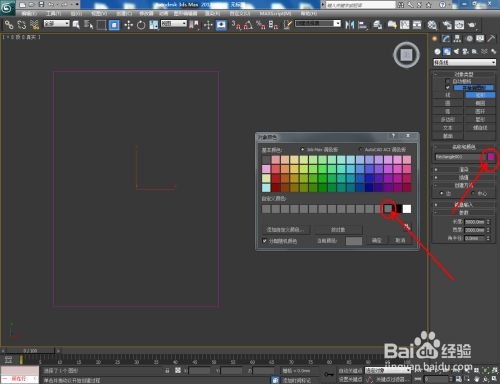Open the 帮助(H) menu
500x384 pixels.
pyautogui.click(x=309, y=13)
